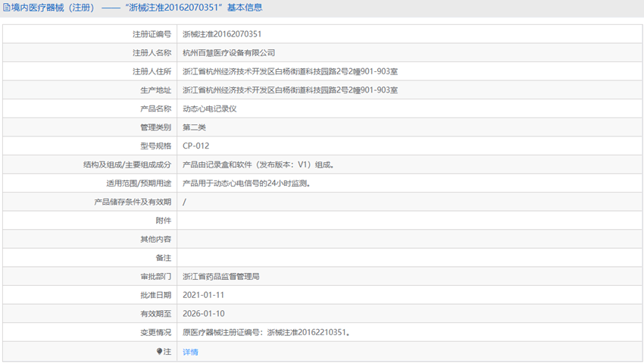Click the 注册人住所 label
The width and height of the screenshot is (644, 364).
pos(152,71)
